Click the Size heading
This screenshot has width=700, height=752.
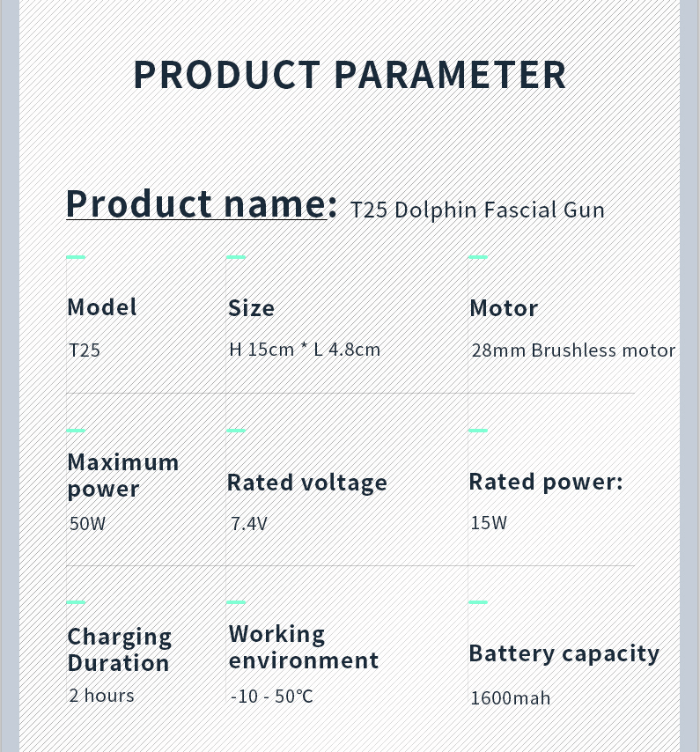[251, 308]
